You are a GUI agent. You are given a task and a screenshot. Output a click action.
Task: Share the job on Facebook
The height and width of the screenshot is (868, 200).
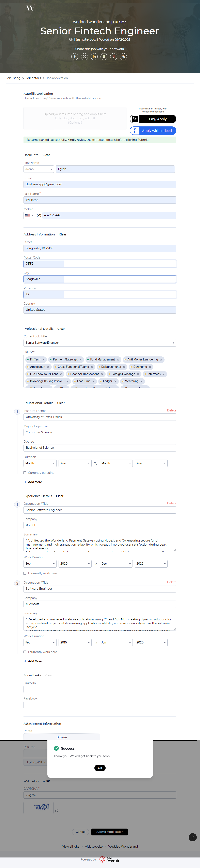(75, 57)
